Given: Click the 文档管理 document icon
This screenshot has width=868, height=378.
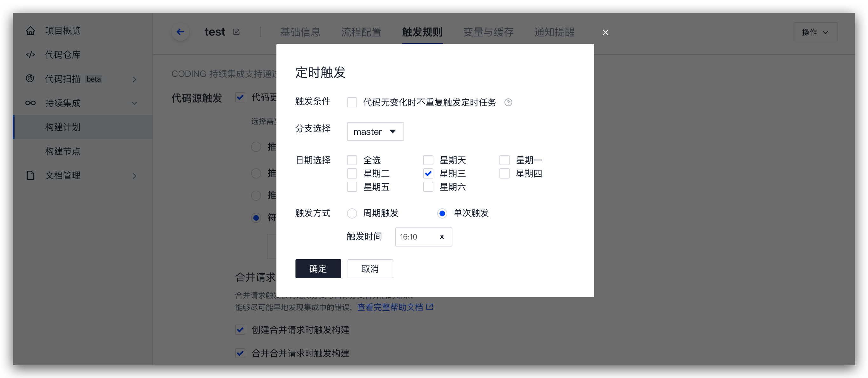Looking at the screenshot, I should pos(30,175).
